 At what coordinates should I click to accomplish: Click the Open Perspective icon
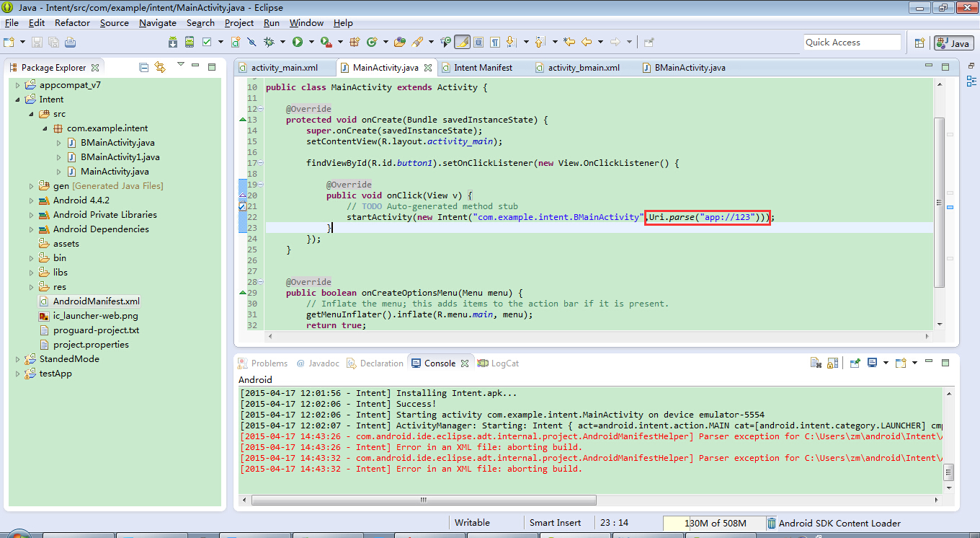point(919,43)
